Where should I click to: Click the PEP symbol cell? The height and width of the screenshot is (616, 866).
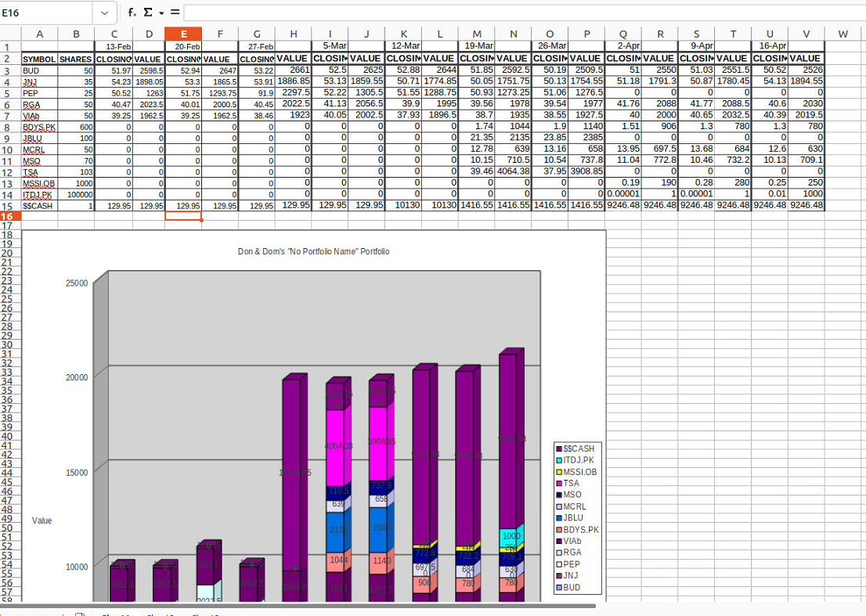(39, 93)
